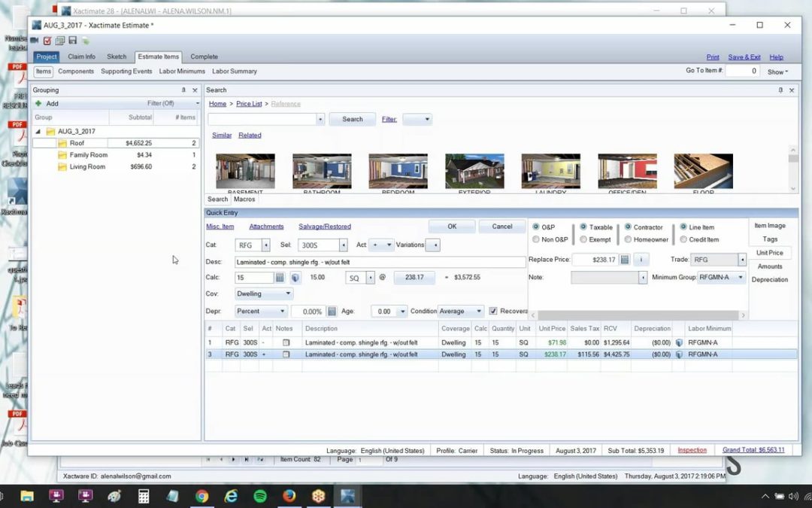Open the Sel dropdown arrow
The image size is (812, 508).
(344, 245)
